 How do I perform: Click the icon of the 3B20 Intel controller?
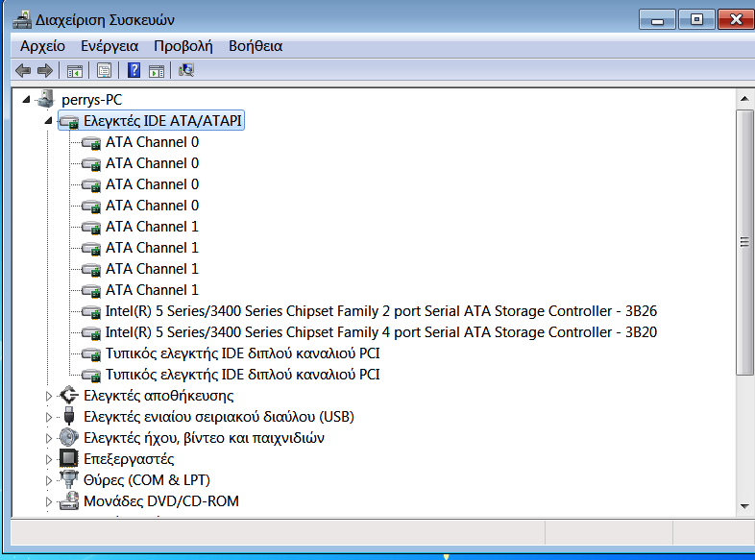coord(91,332)
